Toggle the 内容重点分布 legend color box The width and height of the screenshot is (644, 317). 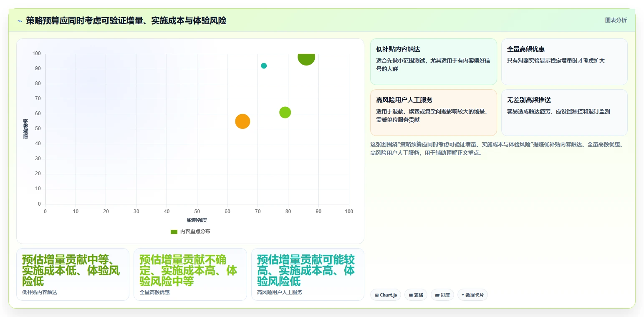(174, 231)
